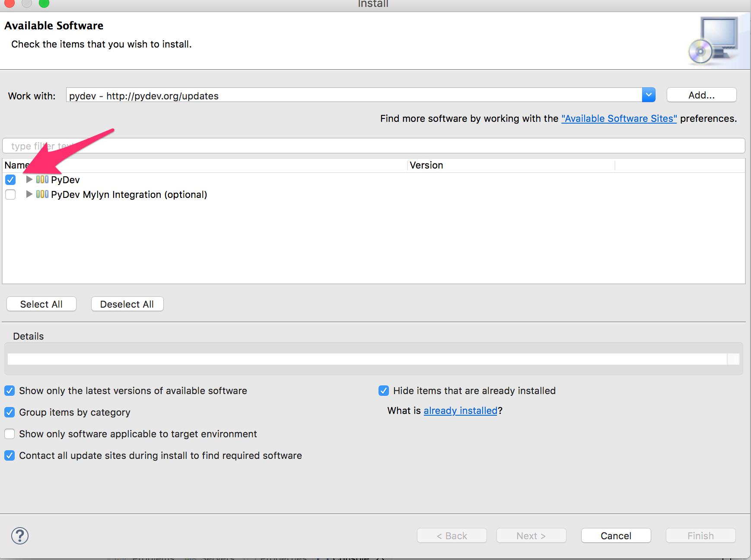Click the PyDev category icon
The height and width of the screenshot is (560, 751).
click(42, 179)
